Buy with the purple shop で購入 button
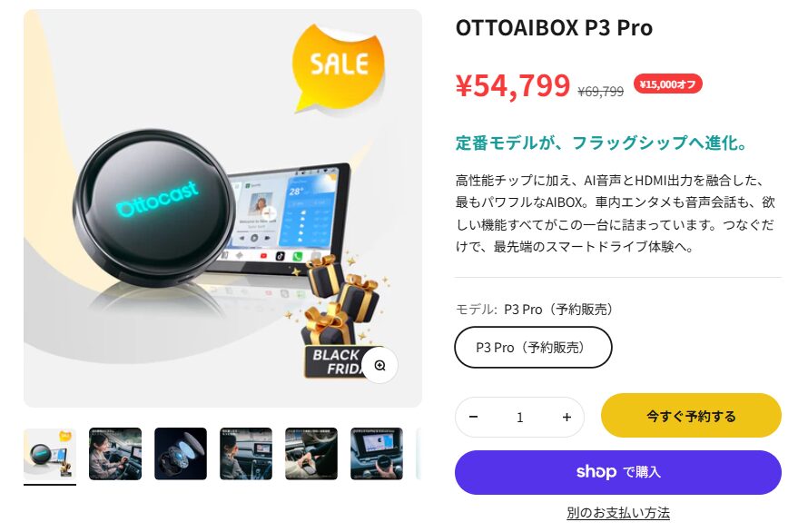Viewport: 808px width, 532px height. click(x=618, y=472)
